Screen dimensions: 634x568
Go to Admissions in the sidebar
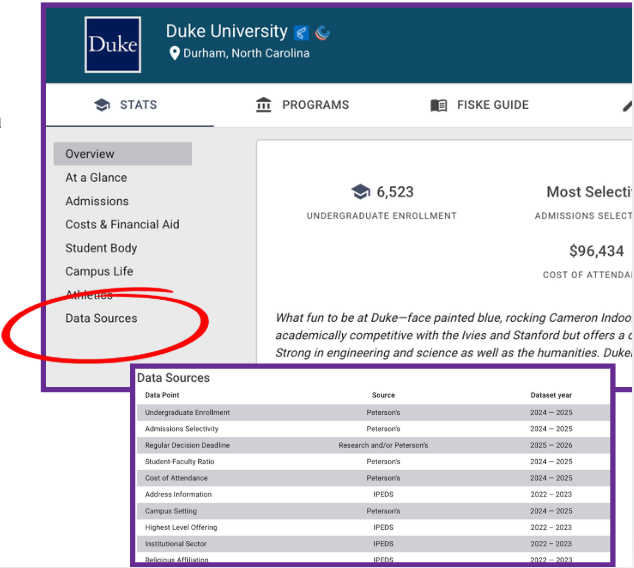click(97, 201)
